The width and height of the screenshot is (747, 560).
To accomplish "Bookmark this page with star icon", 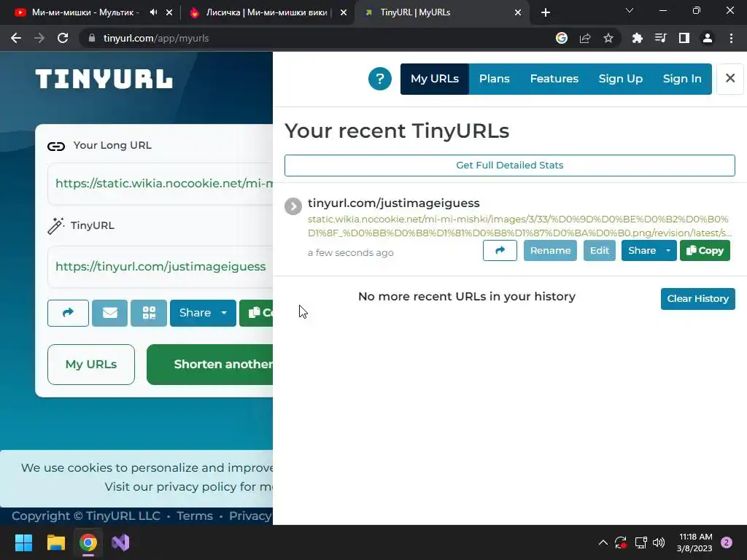I will pyautogui.click(x=608, y=38).
